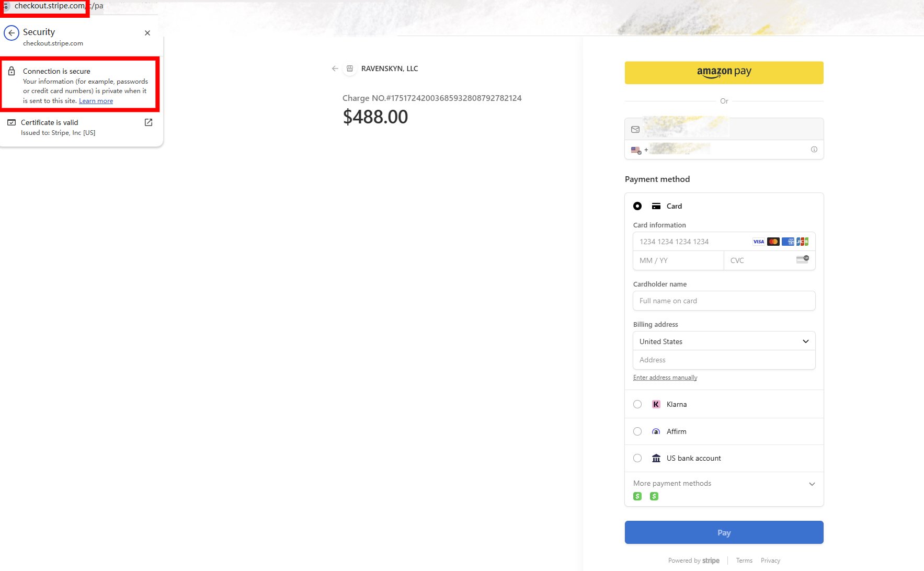Screen dimensions: 924x571
Task: Open the Learn more link
Action: [x=96, y=101]
